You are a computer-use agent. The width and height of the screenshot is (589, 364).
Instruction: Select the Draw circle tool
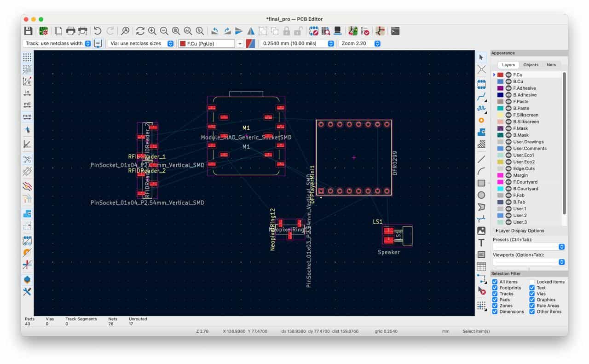pos(481,195)
